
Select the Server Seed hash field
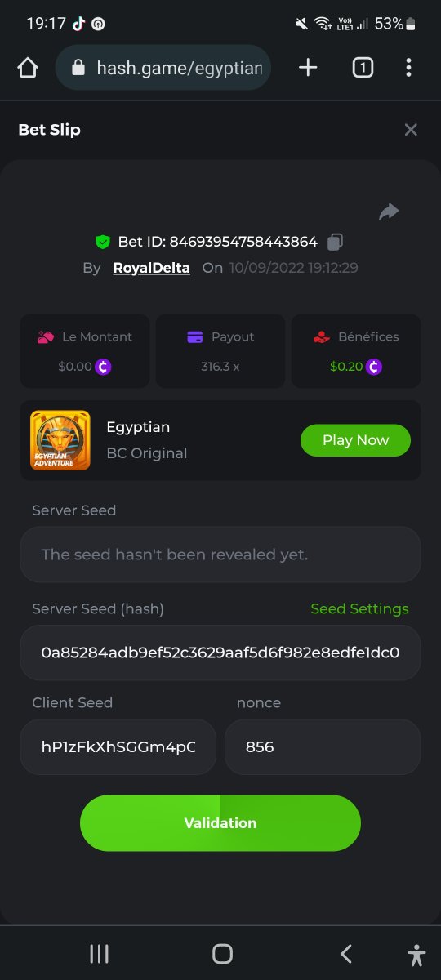click(220, 653)
